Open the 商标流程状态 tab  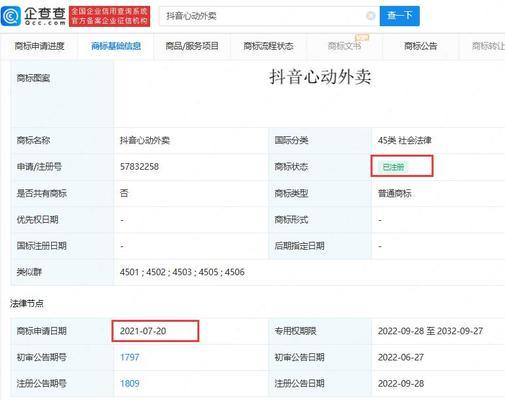(268, 46)
